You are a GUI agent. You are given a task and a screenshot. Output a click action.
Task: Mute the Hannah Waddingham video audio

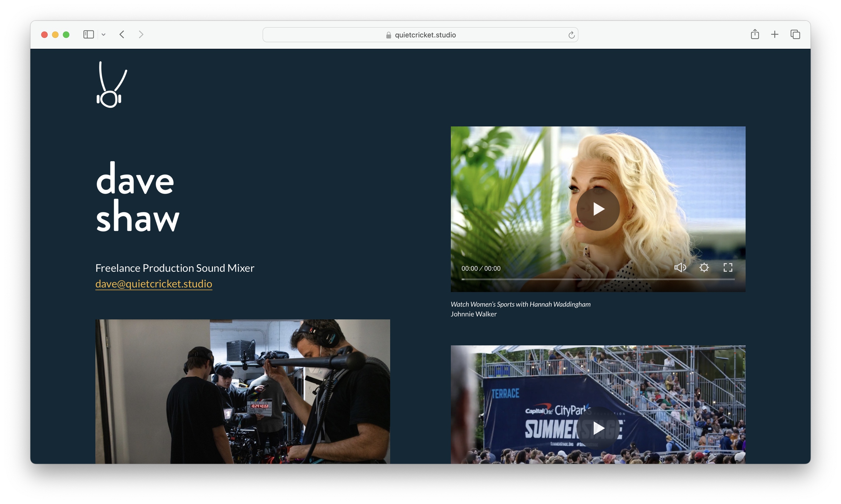point(681,267)
